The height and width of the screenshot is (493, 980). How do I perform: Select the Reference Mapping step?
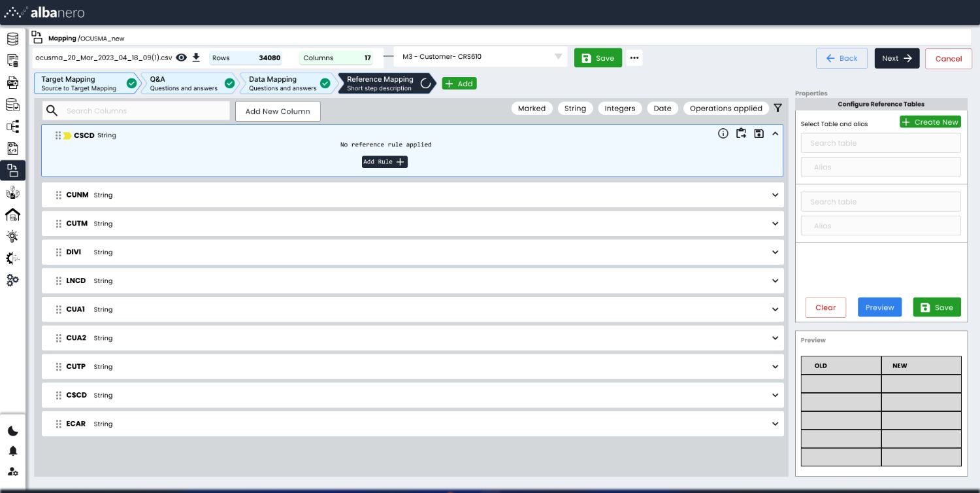387,83
